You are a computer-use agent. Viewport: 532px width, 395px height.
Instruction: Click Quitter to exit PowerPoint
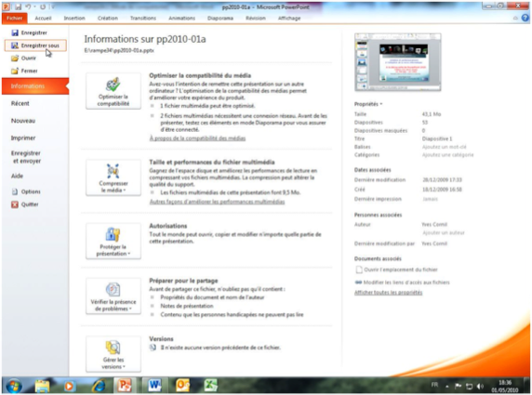tap(25, 204)
